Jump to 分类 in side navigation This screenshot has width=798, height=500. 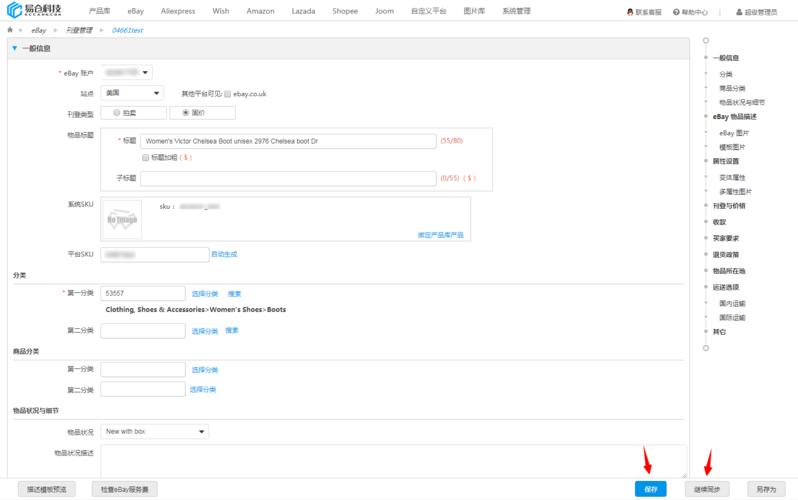pos(726,74)
